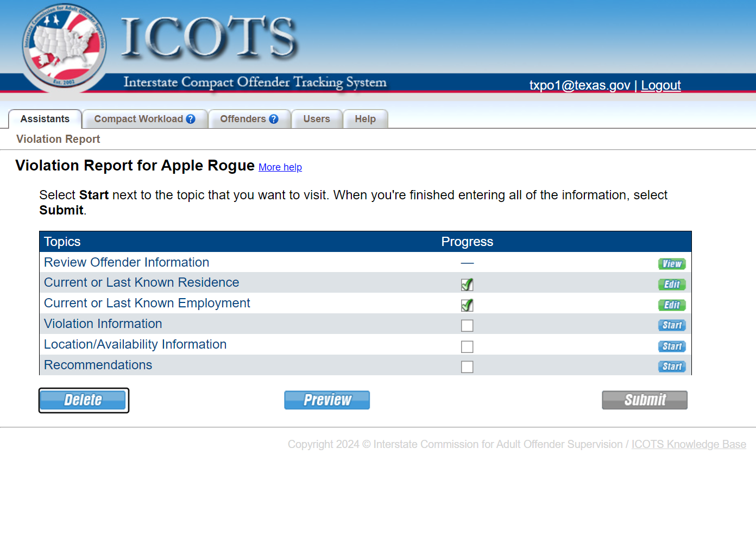Switch to the Assistants tab
The width and height of the screenshot is (756, 549).
[x=45, y=119]
